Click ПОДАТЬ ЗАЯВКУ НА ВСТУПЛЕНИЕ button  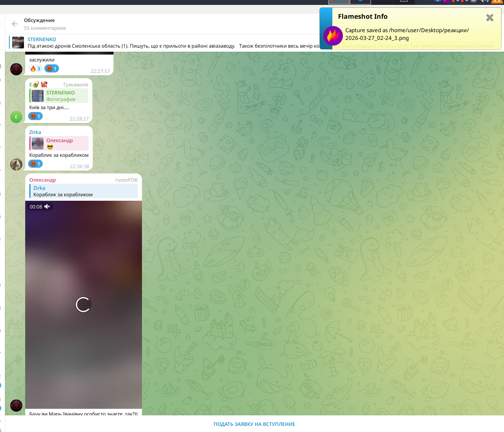[254, 424]
